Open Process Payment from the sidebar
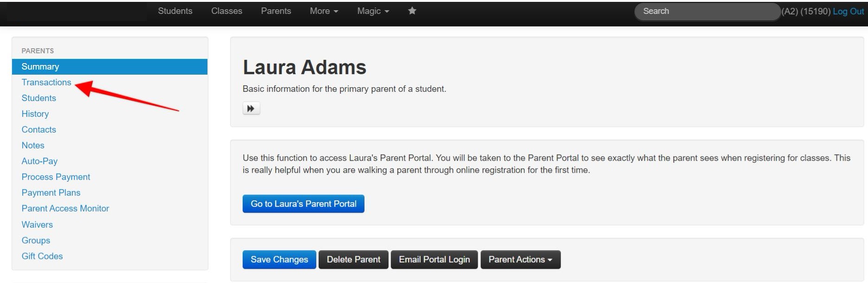The width and height of the screenshot is (868, 283). [56, 177]
